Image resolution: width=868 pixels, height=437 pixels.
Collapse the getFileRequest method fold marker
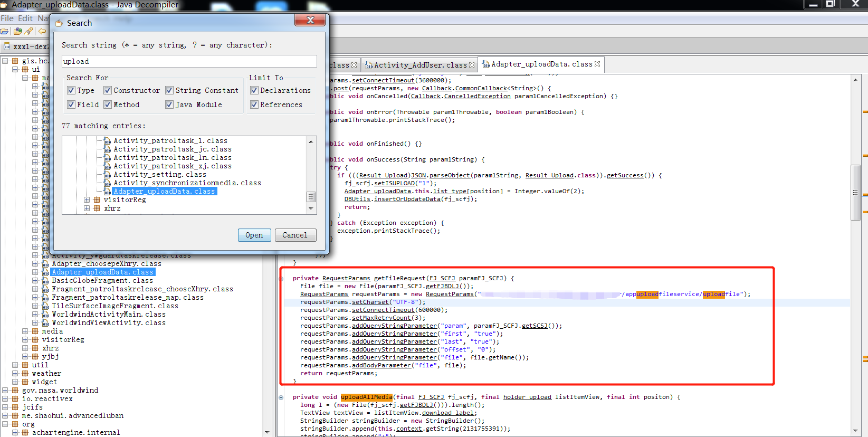[x=281, y=278]
